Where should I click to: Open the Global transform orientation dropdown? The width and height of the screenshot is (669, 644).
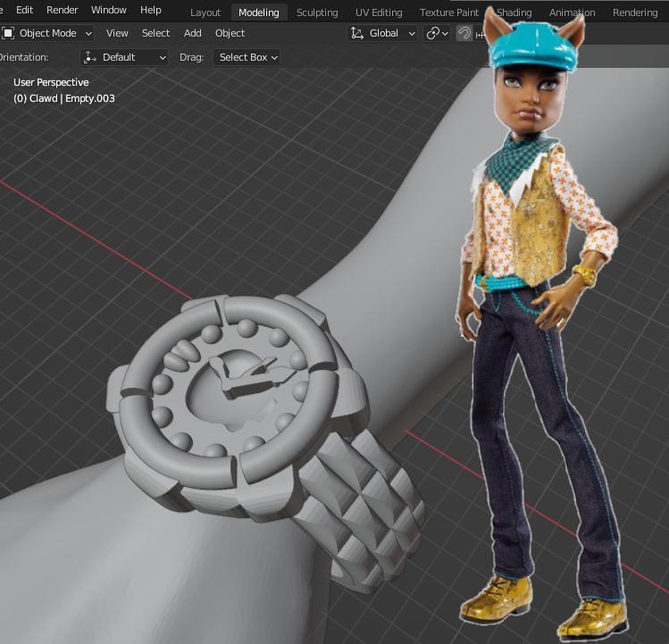[382, 33]
